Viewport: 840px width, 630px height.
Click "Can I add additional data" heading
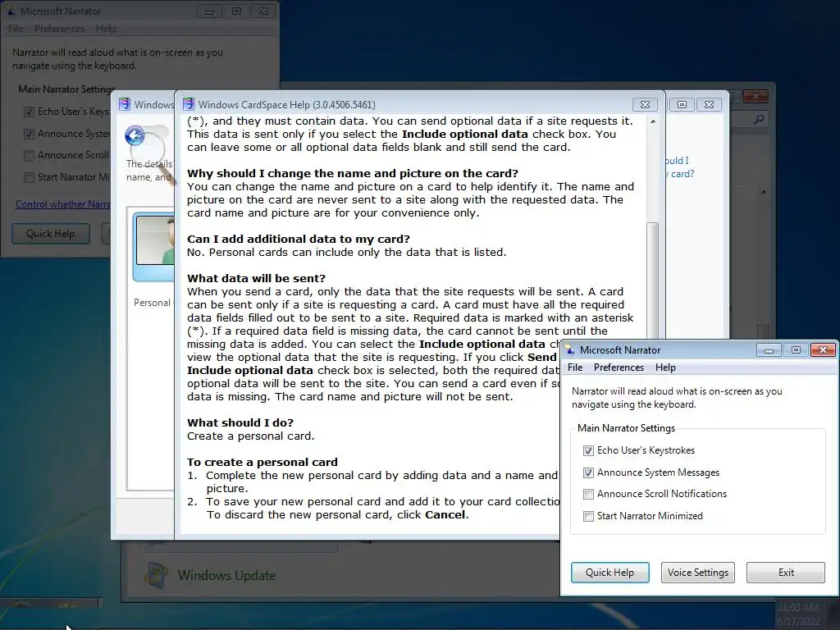[299, 239]
